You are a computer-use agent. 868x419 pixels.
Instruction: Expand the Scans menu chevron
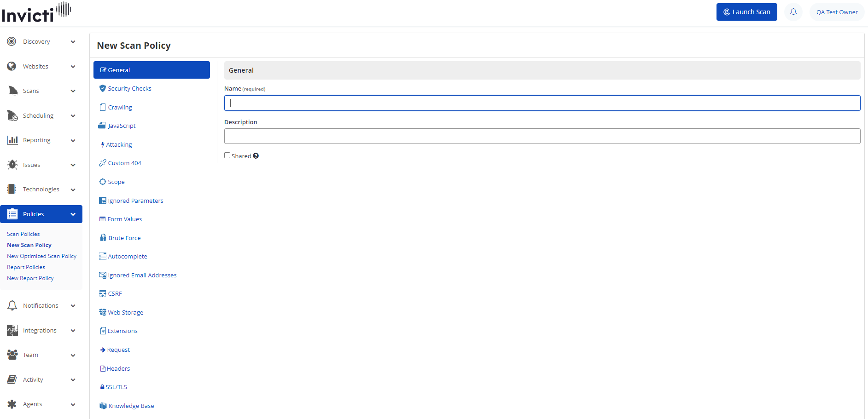tap(73, 91)
